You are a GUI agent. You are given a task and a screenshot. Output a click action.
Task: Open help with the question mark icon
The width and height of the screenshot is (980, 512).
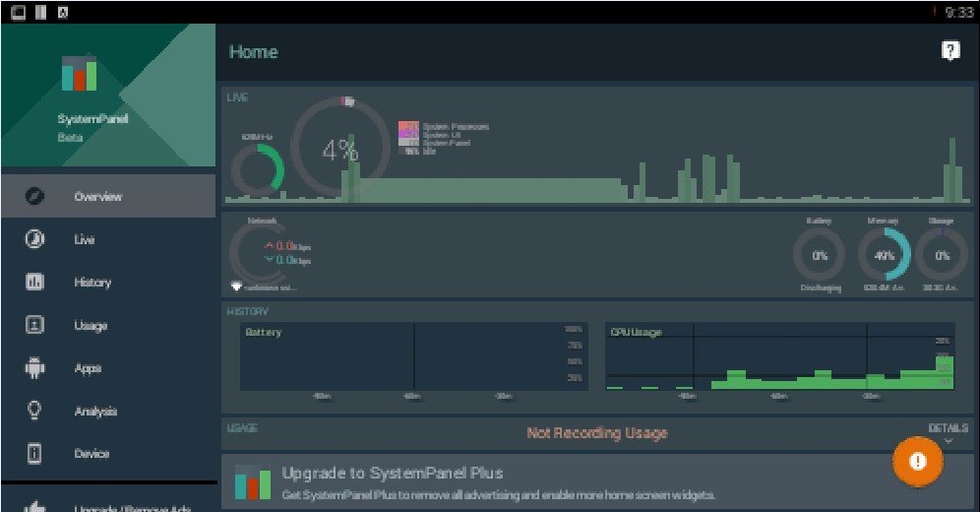(949, 52)
